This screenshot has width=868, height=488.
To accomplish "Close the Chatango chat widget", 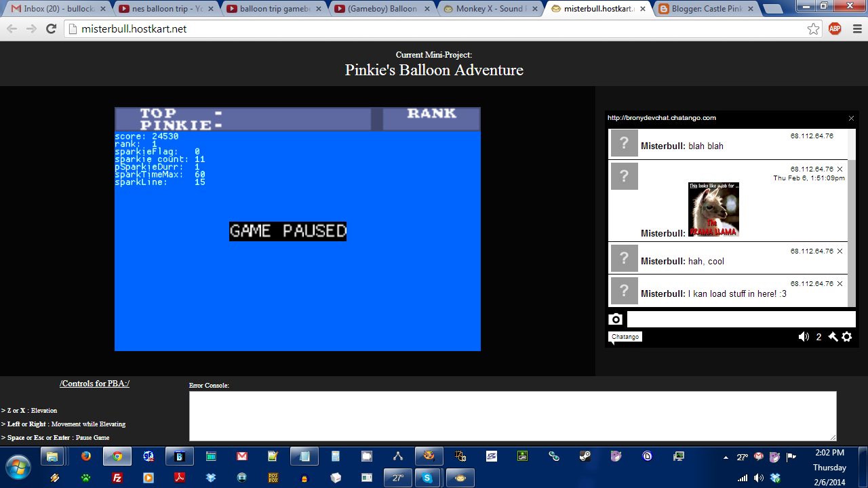I will click(x=851, y=119).
